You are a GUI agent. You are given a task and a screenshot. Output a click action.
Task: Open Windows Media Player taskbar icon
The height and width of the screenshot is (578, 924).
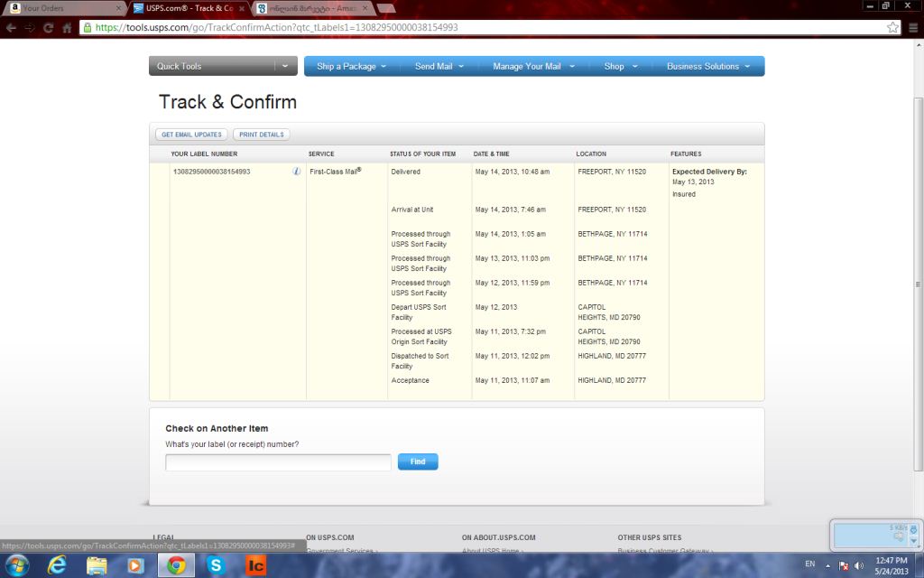click(135, 565)
